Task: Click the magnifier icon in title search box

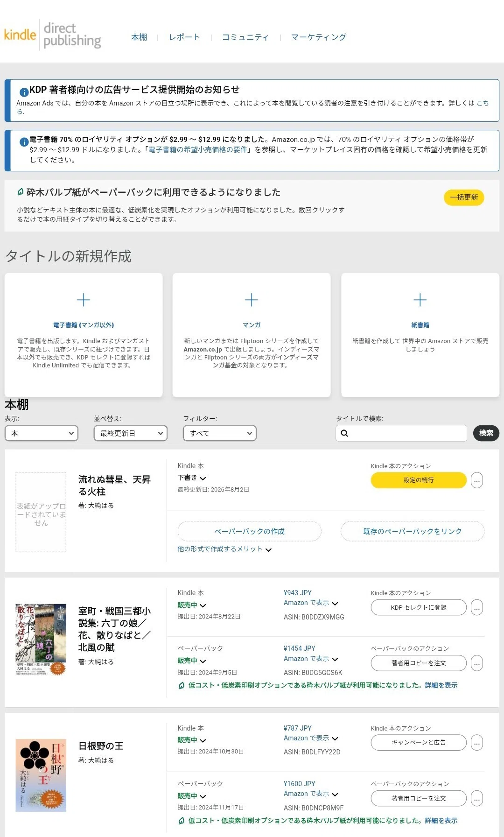Action: 344,433
